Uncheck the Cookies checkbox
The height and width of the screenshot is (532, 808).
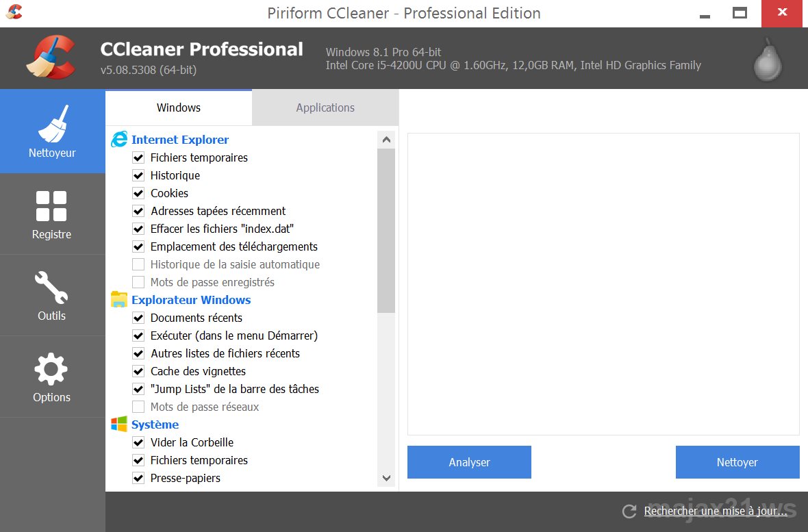click(x=138, y=193)
